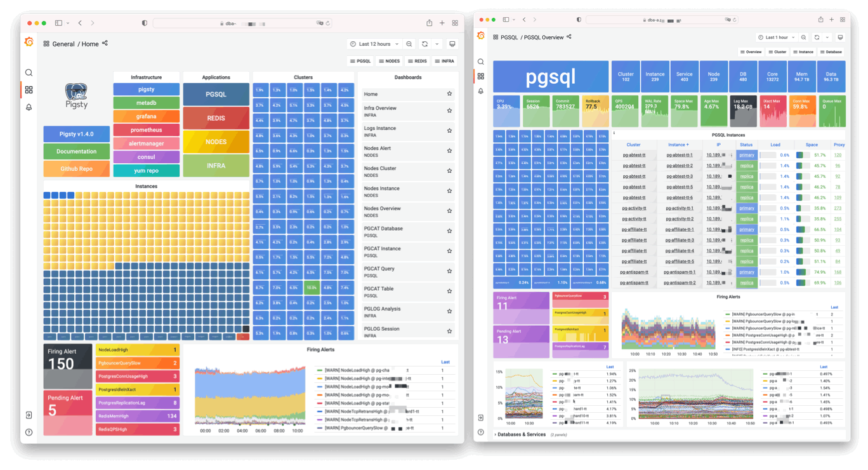Open search in the Home window sidebar
868x470 pixels.
pyautogui.click(x=29, y=72)
